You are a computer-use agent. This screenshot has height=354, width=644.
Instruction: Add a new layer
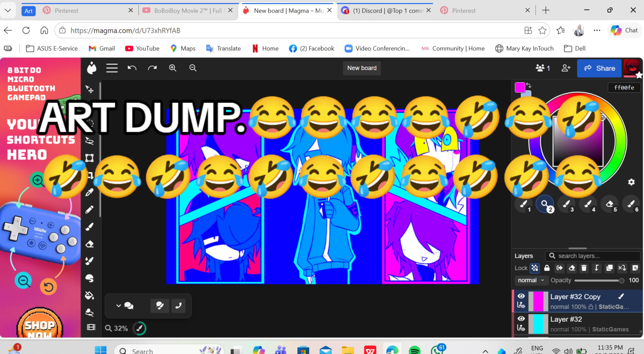coord(635,268)
